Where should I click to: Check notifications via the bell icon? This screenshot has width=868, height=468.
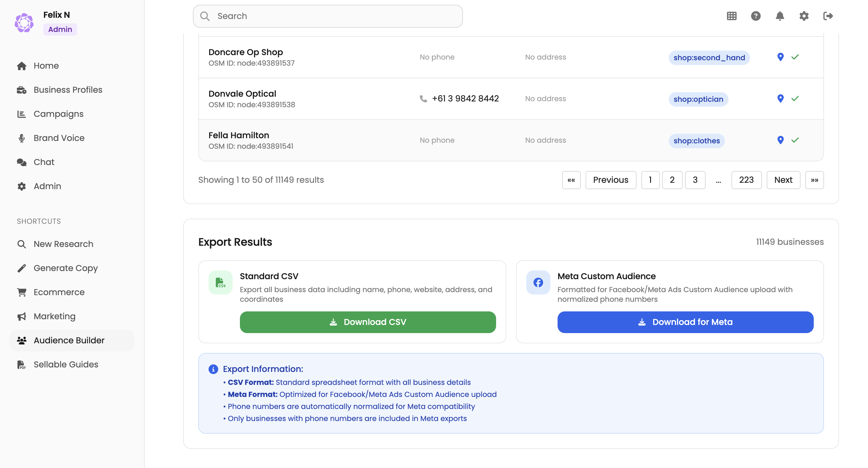click(x=780, y=16)
